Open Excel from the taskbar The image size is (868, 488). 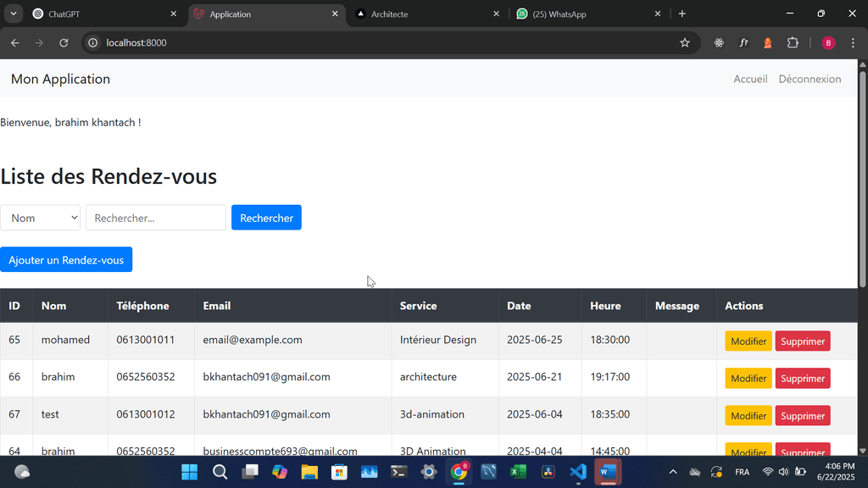pyautogui.click(x=518, y=472)
